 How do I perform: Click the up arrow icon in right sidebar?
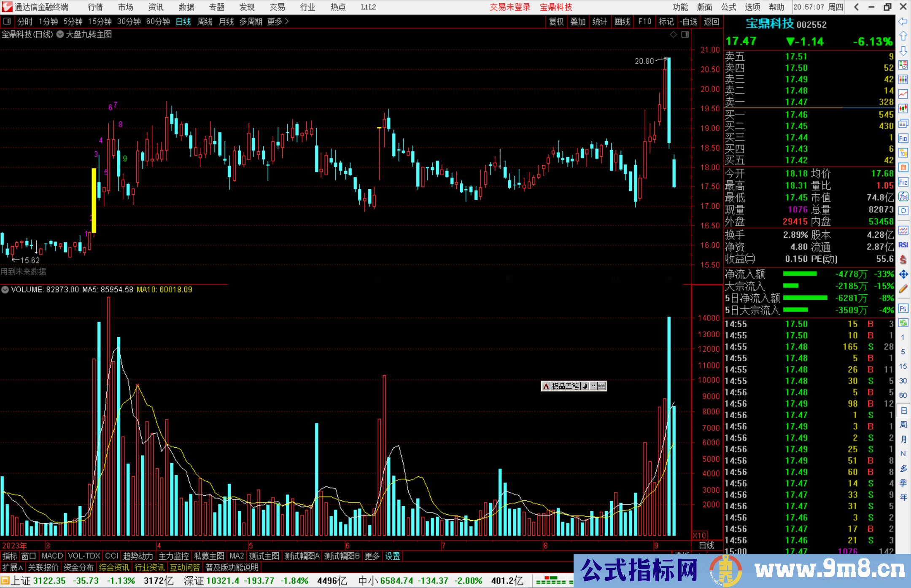[x=903, y=36]
